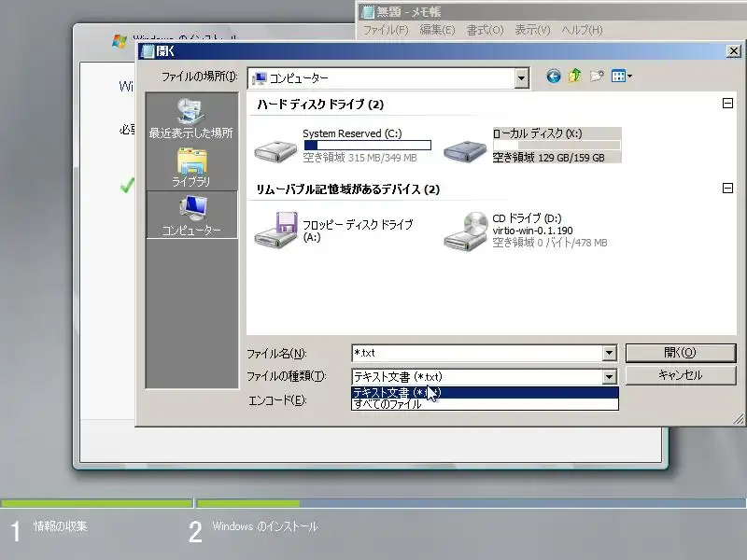Screen dimensions: 747x560
Task: Toggle the ファイルの種類 dropdown arrow
Action: (610, 377)
